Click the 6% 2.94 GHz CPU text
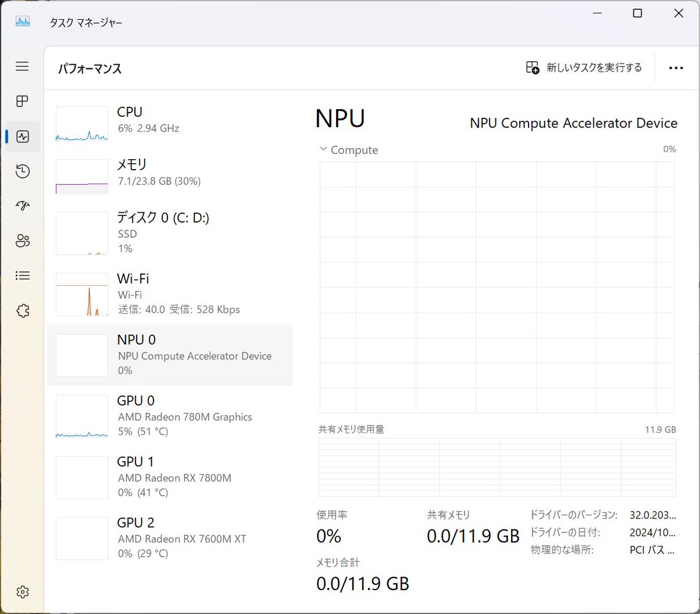This screenshot has width=700, height=614. coord(148,128)
